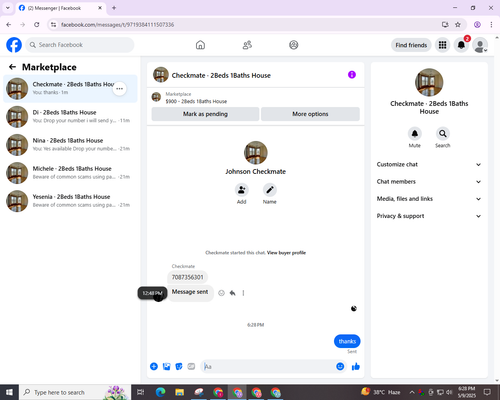Viewport: 500px width, 400px height.
Task: Open View buyer profile link
Action: point(286,253)
